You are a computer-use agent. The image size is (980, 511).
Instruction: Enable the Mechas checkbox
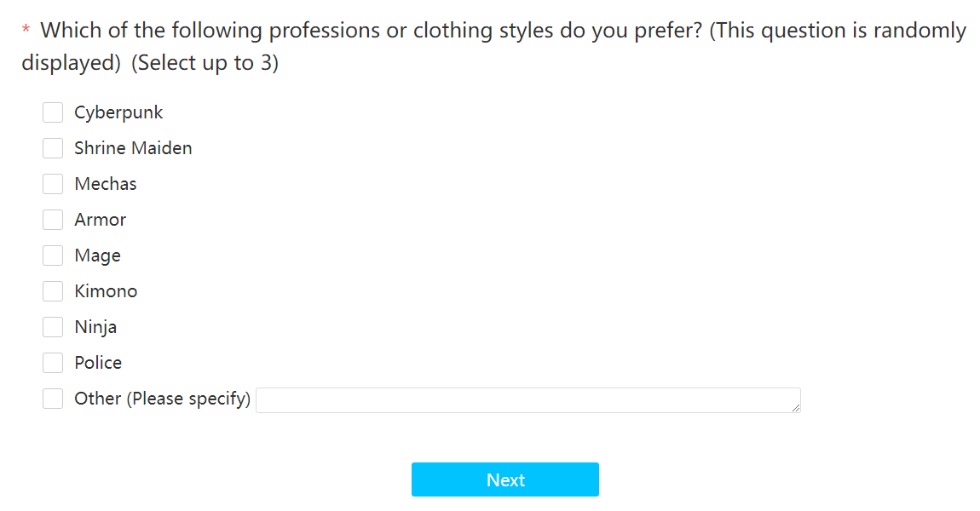[x=53, y=184]
